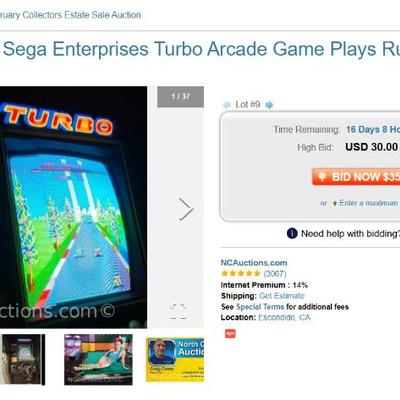
Task: View the Special Terms link
Action: 260,307
